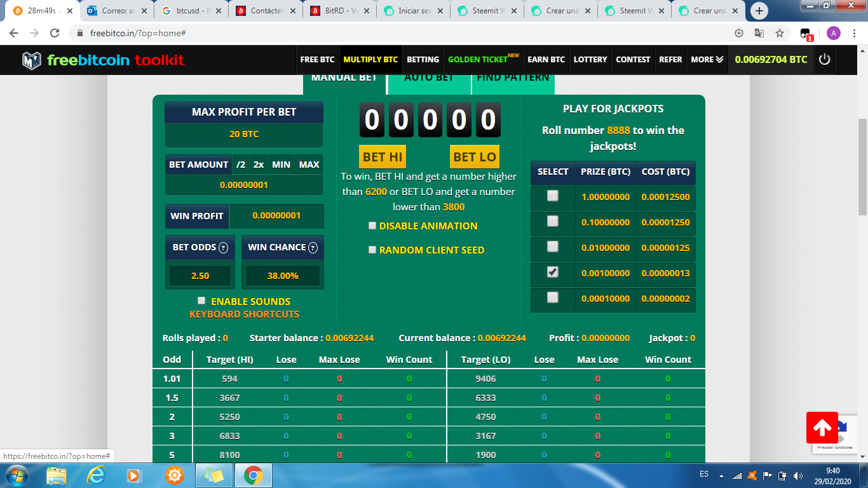
Task: Bookmark this page with the star icon
Action: 779,33
